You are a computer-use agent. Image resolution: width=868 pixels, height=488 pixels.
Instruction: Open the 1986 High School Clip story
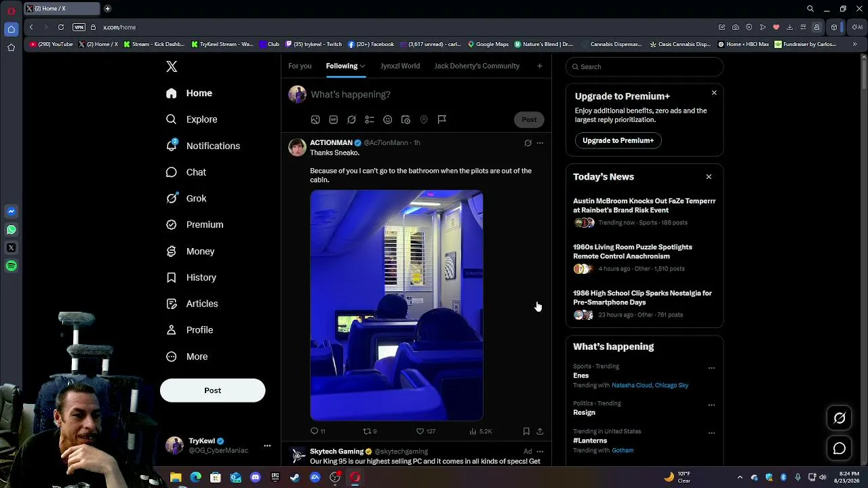tap(642, 298)
